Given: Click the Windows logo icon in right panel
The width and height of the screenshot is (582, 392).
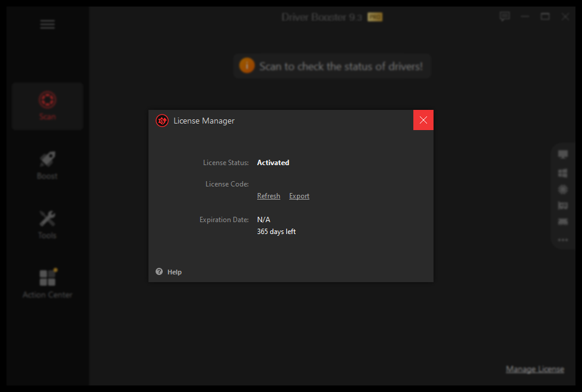Looking at the screenshot, I should (x=563, y=173).
